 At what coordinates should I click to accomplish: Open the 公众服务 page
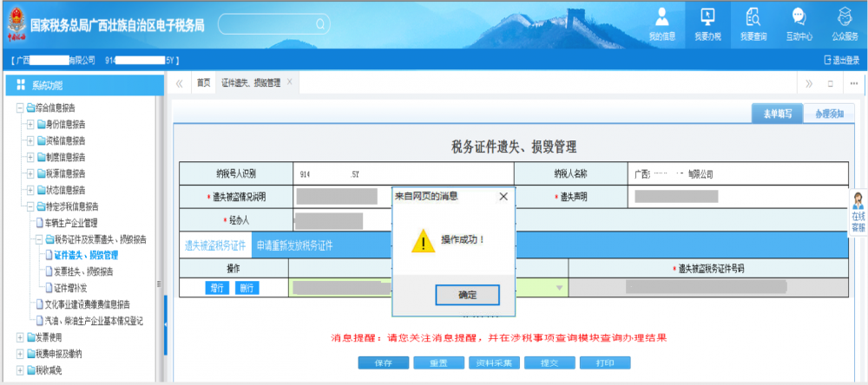[x=844, y=23]
